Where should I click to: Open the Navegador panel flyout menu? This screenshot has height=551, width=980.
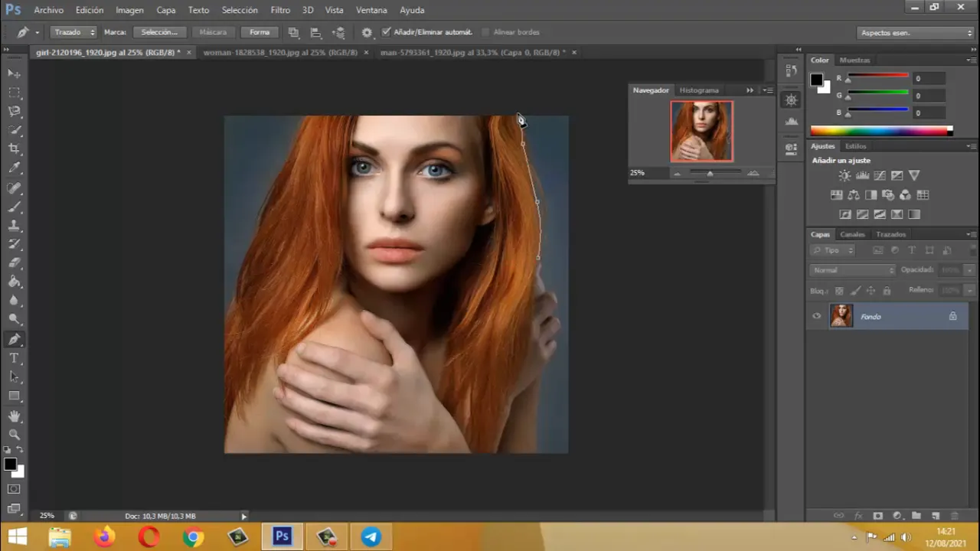(x=768, y=90)
